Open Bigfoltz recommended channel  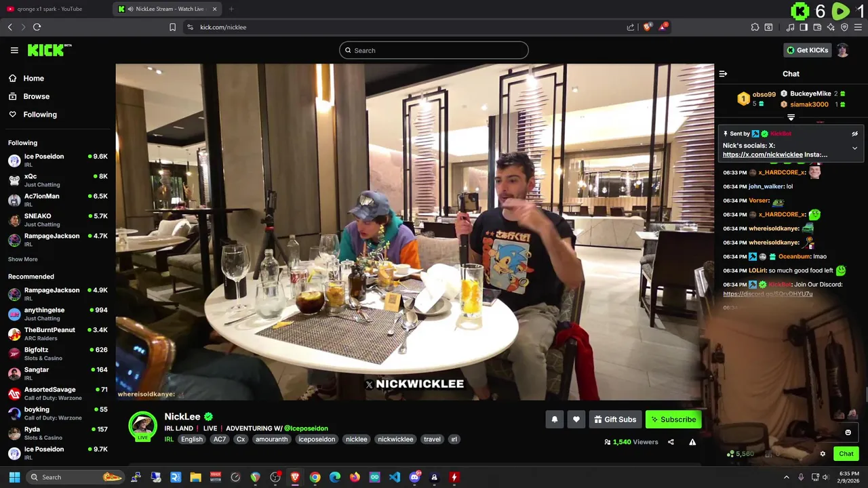click(x=58, y=354)
